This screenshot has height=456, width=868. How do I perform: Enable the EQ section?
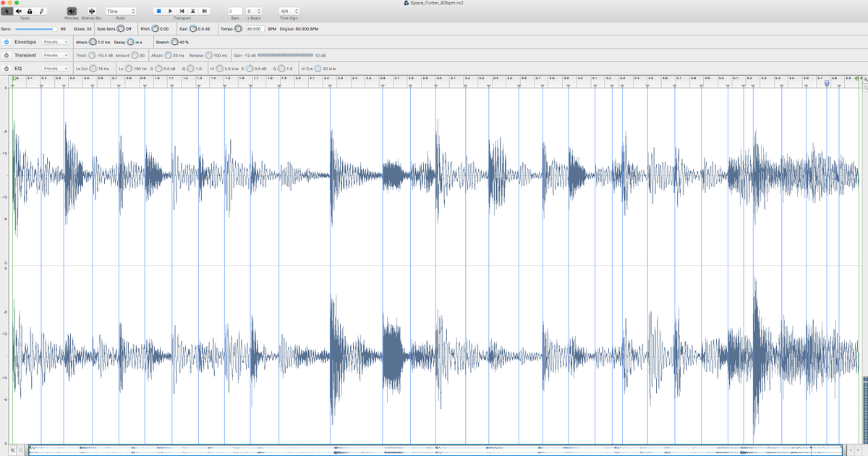click(x=6, y=68)
